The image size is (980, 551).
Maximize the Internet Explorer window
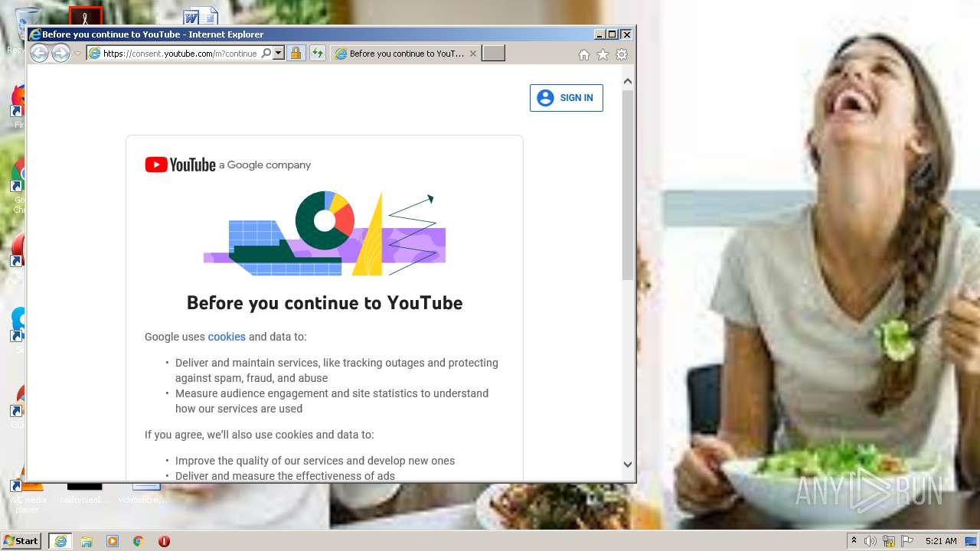coord(612,34)
